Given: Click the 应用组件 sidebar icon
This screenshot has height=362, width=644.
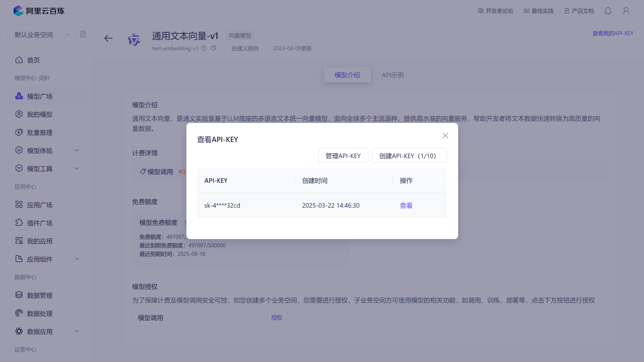Looking at the screenshot, I should 19,259.
